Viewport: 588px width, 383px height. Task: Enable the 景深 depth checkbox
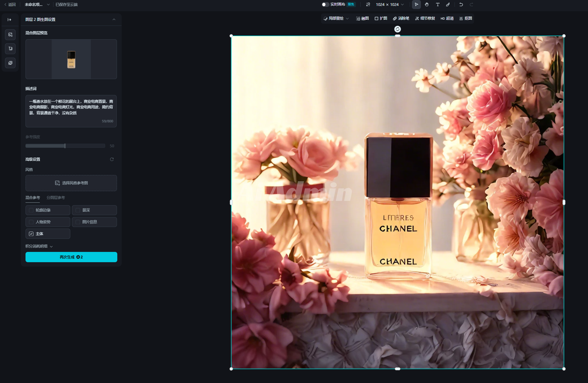78,210
